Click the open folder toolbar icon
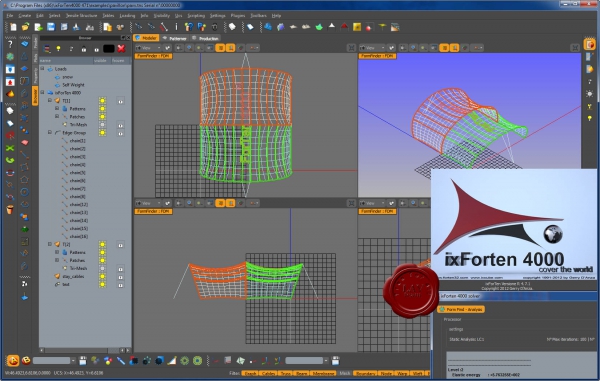 [26, 27]
